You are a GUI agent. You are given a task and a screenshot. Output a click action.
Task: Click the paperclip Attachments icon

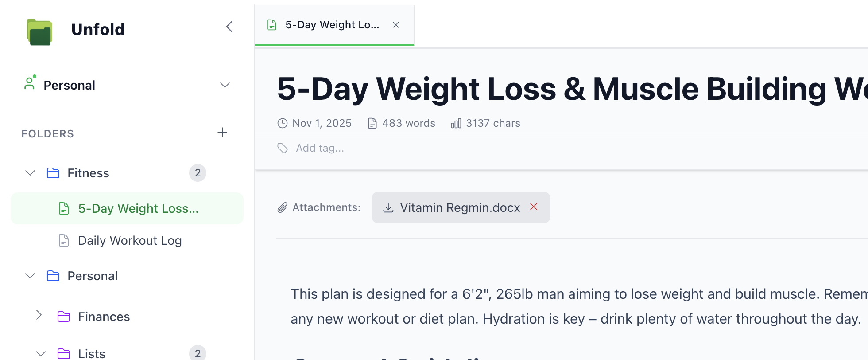click(x=283, y=207)
